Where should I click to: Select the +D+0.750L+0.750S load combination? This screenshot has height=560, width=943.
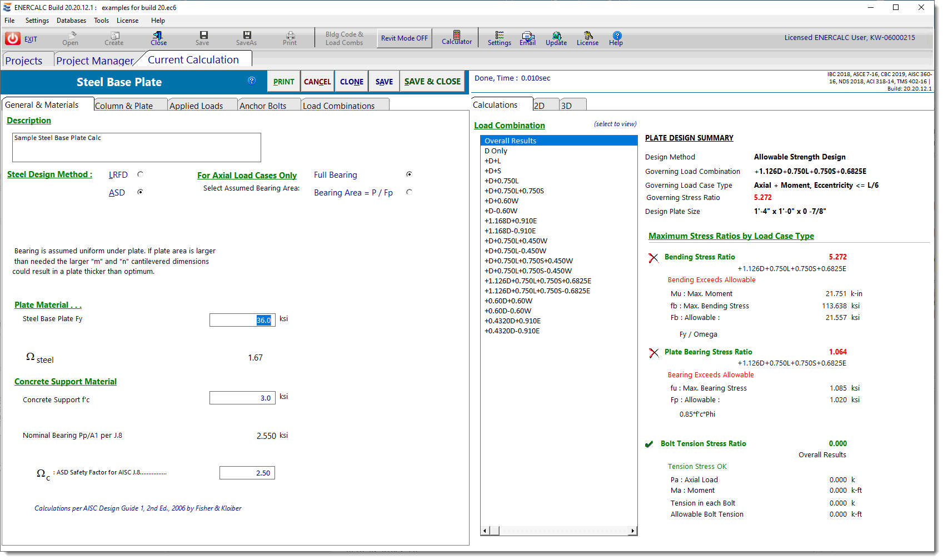coord(559,191)
